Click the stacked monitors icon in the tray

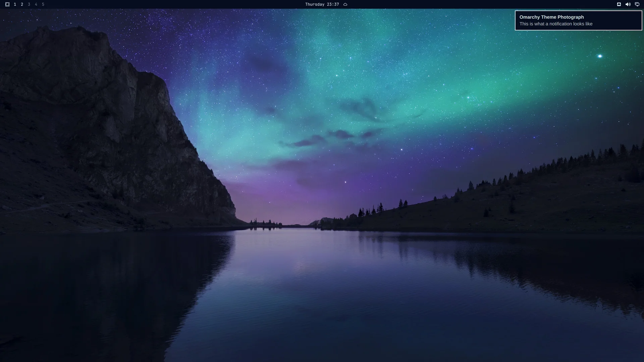[637, 4]
